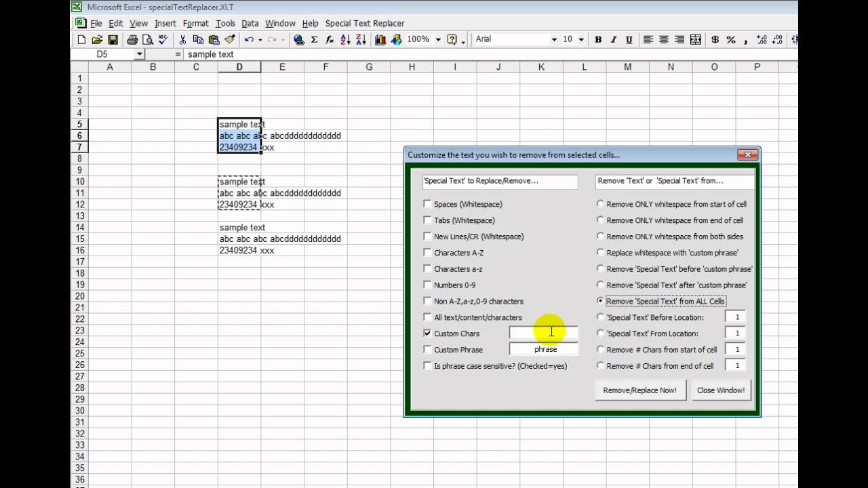Click the Open folder toolbar icon

coord(97,40)
